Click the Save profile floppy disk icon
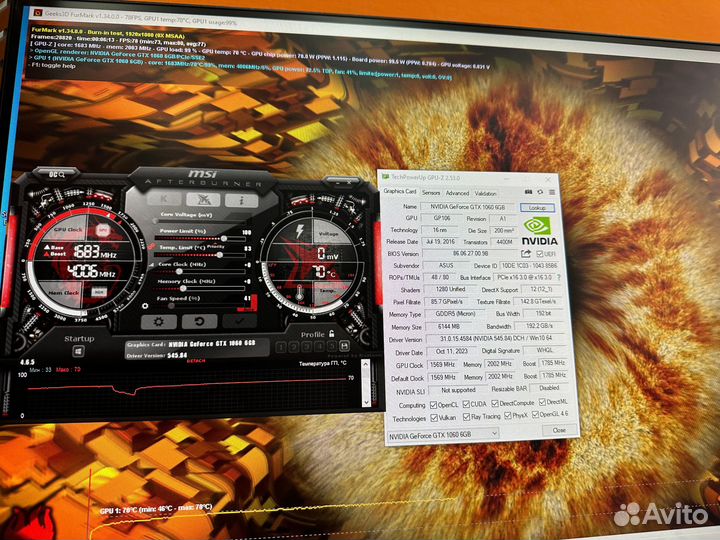The image size is (720, 540). pyautogui.click(x=344, y=347)
